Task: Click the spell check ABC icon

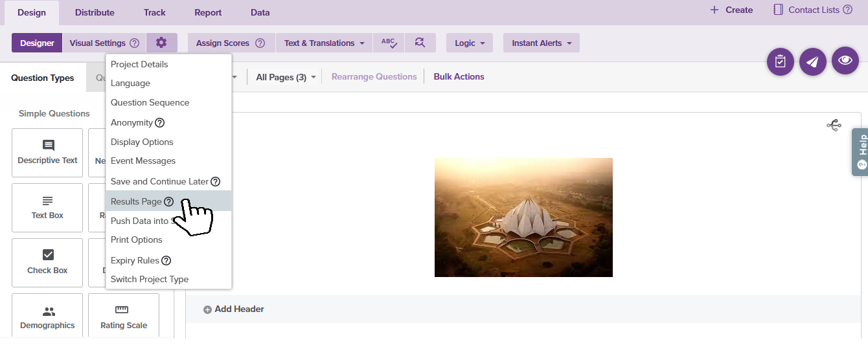Action: point(389,43)
